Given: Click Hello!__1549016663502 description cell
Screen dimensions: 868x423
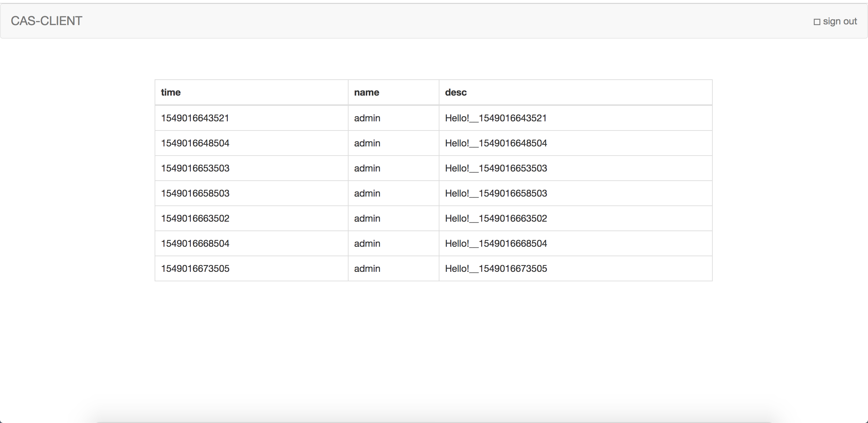Looking at the screenshot, I should point(496,218).
